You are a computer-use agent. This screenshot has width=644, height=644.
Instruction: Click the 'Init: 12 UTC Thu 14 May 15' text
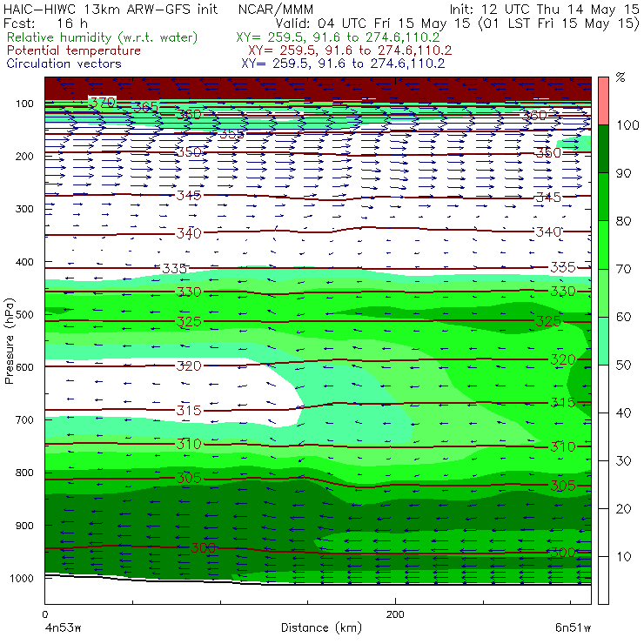pyautogui.click(x=544, y=9)
